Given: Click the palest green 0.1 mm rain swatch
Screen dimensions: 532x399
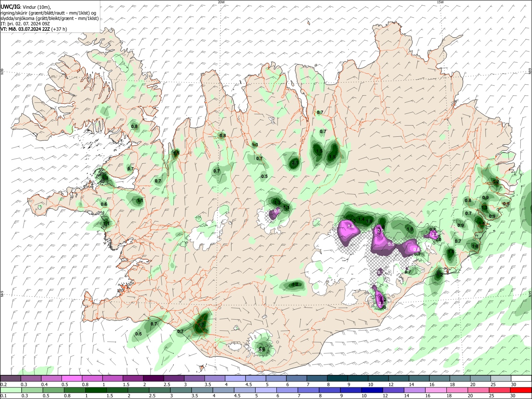Looking at the screenshot, I should point(10,390).
